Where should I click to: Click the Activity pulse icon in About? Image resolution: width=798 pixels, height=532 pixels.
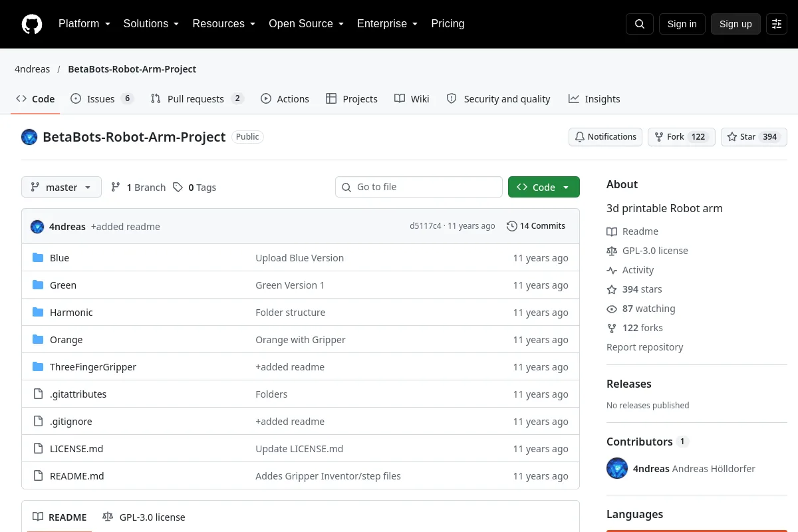612,270
